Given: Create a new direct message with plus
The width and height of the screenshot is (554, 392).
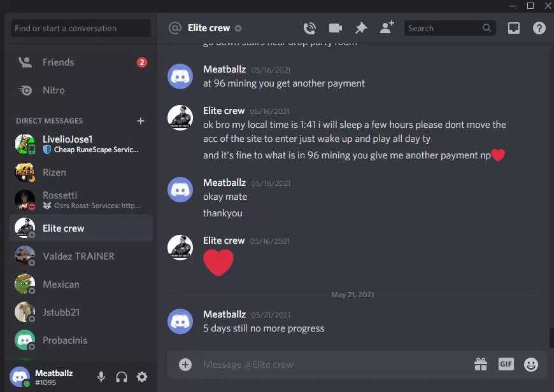Looking at the screenshot, I should click(x=141, y=121).
